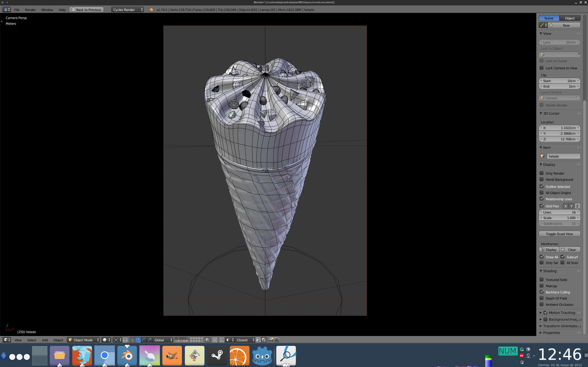The image size is (588, 367).
Task: Click the Back to Previous button
Action: 87,10
